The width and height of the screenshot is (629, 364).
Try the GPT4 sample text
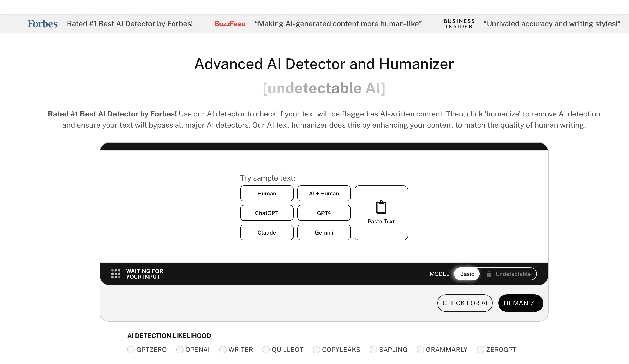coord(324,213)
